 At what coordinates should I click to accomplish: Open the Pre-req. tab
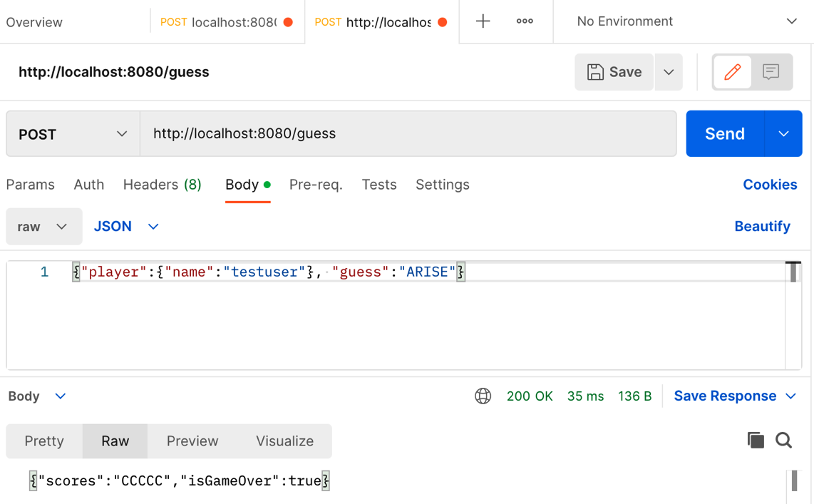tap(316, 184)
